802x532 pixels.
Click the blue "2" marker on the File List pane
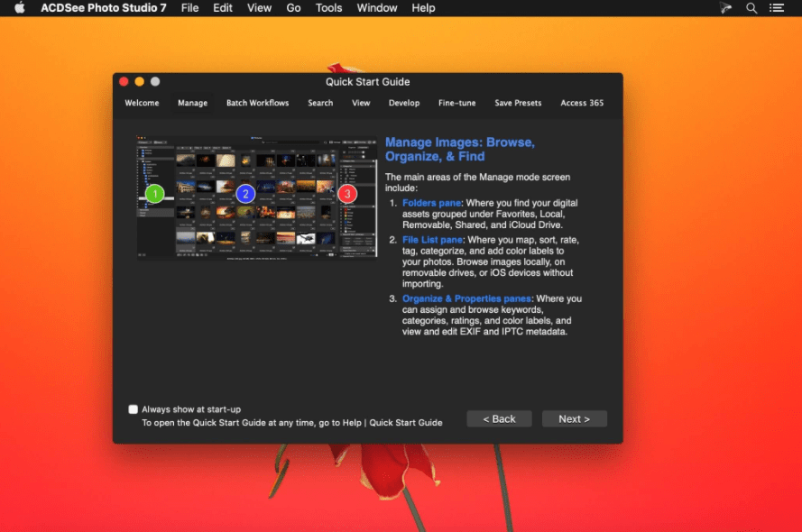tap(244, 192)
